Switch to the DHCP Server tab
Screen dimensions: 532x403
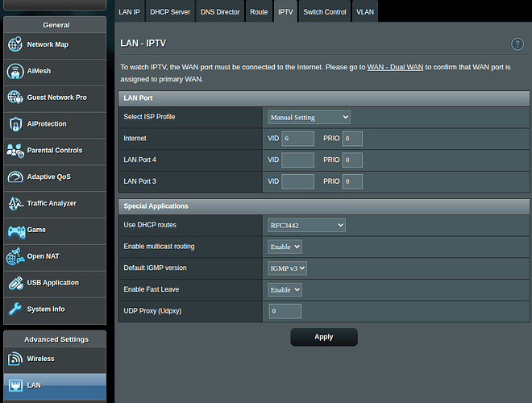click(170, 12)
